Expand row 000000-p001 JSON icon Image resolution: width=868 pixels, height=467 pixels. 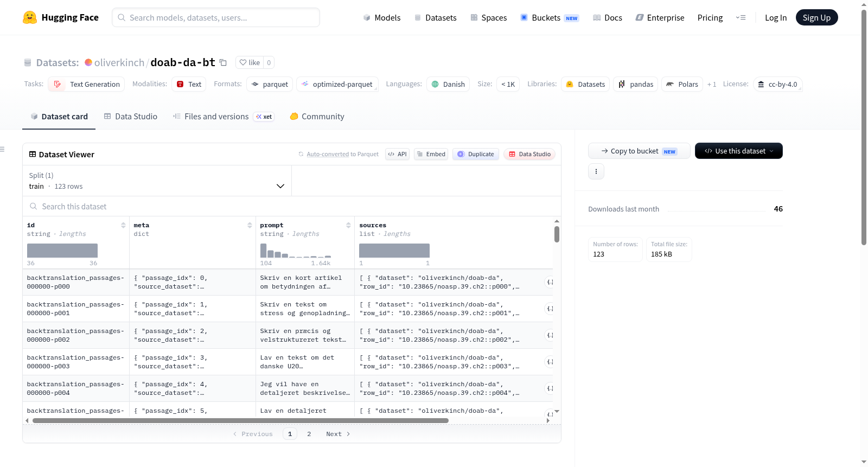click(549, 309)
